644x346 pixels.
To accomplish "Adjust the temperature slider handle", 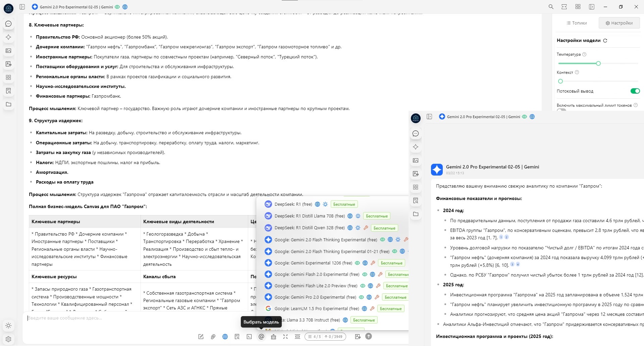I will pyautogui.click(x=598, y=63).
